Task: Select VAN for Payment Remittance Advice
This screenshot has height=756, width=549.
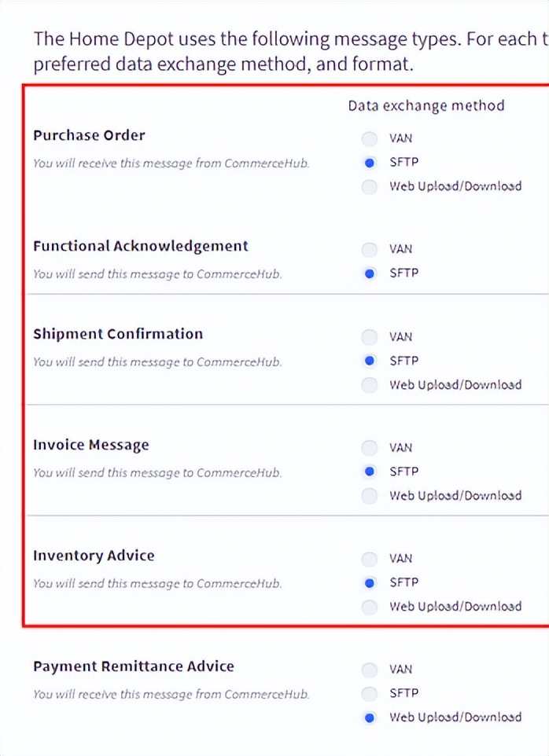Action: 369,670
